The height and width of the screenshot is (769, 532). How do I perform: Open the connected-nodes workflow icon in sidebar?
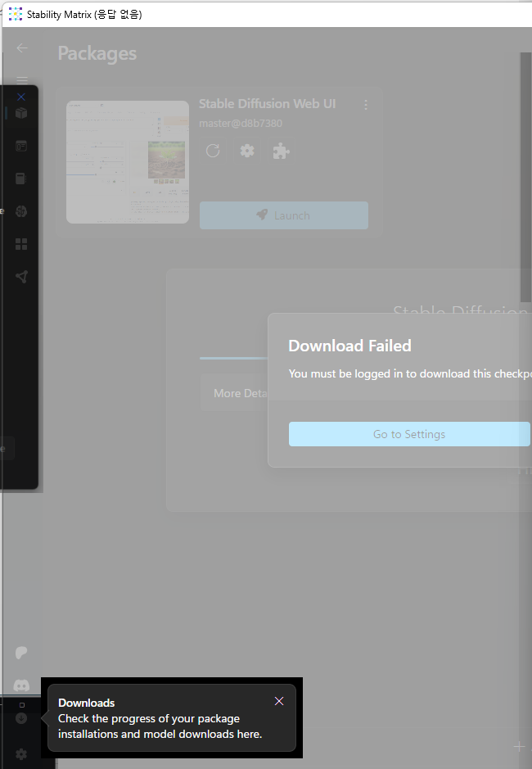pyautogui.click(x=21, y=277)
